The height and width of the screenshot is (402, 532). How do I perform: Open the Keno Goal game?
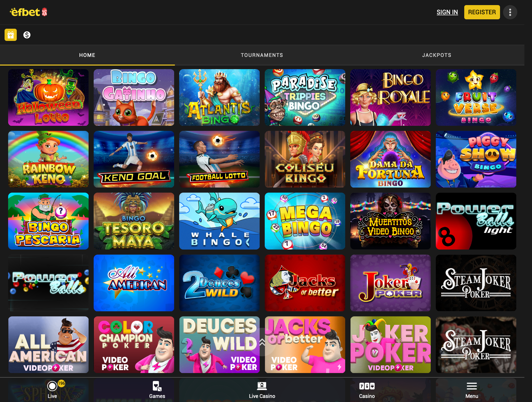[x=134, y=159]
